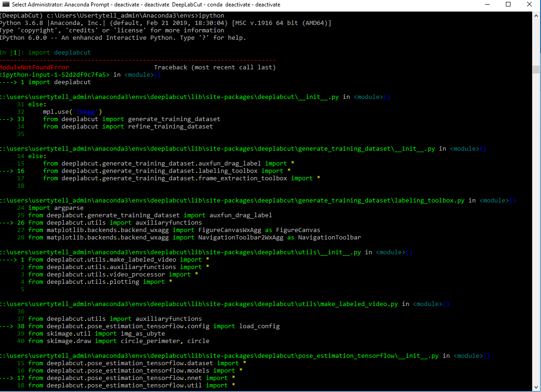Click the scrollbar thumb on the right
541x392 pixels.
tap(537, 69)
